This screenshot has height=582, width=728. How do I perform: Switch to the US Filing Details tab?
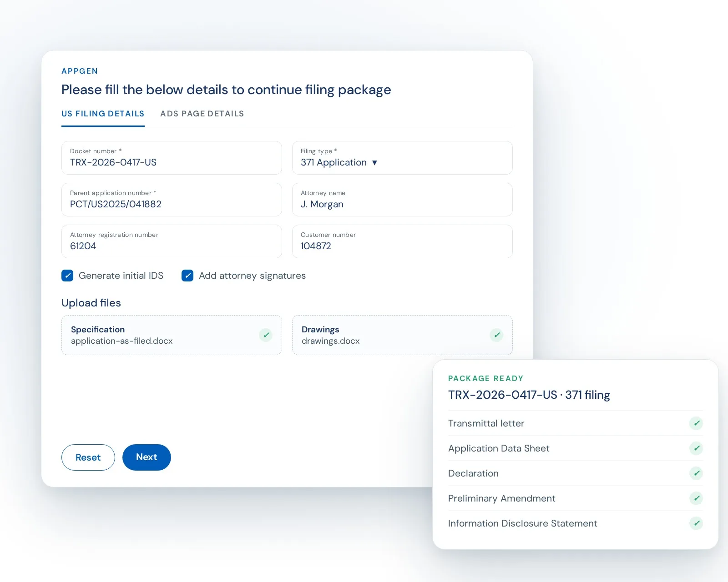click(103, 114)
